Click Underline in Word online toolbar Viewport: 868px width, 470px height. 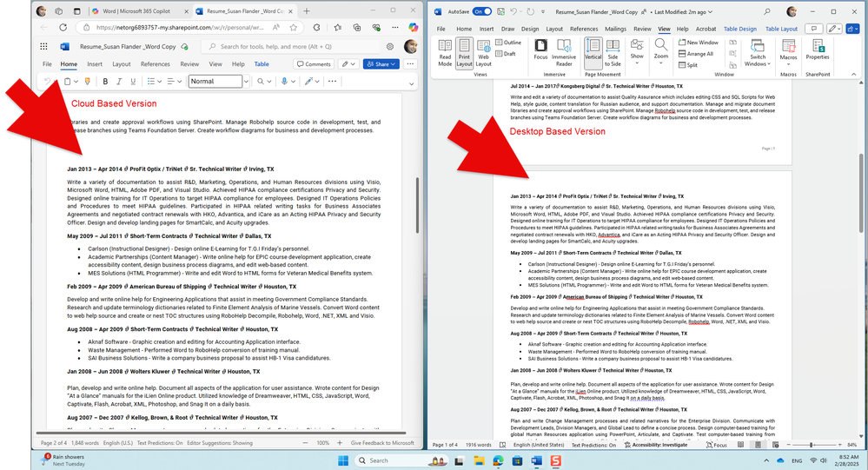[133, 82]
